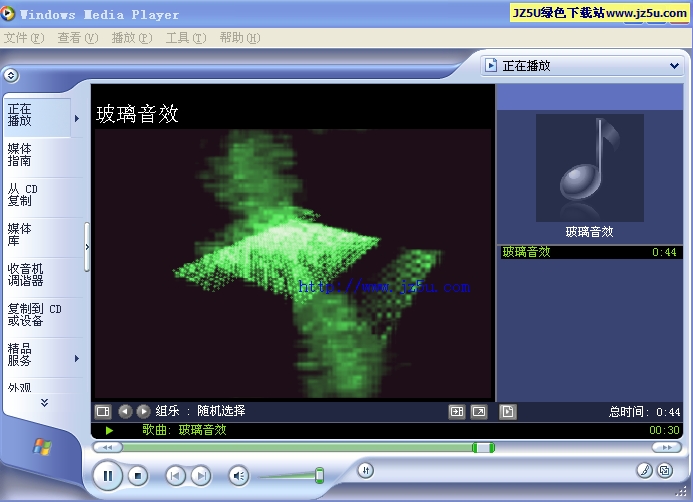The width and height of the screenshot is (693, 502).
Task: Open the 帮助(H) menu
Action: click(240, 38)
